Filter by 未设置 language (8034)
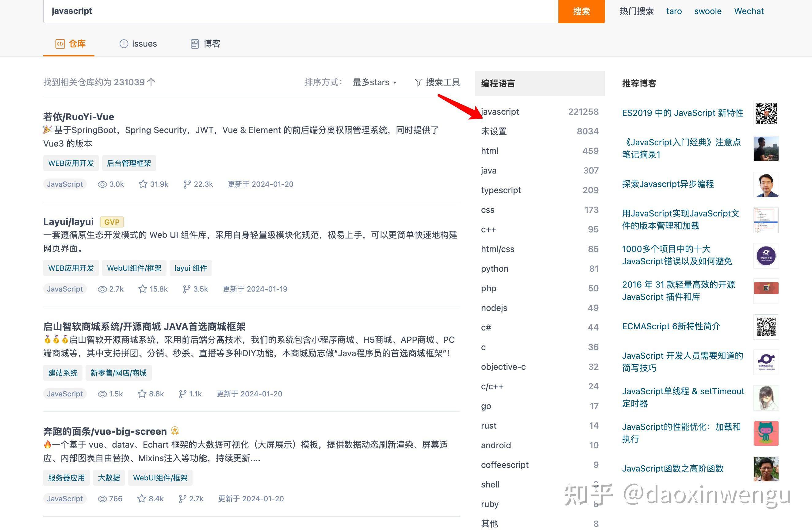This screenshot has height=531, width=812. tap(540, 131)
